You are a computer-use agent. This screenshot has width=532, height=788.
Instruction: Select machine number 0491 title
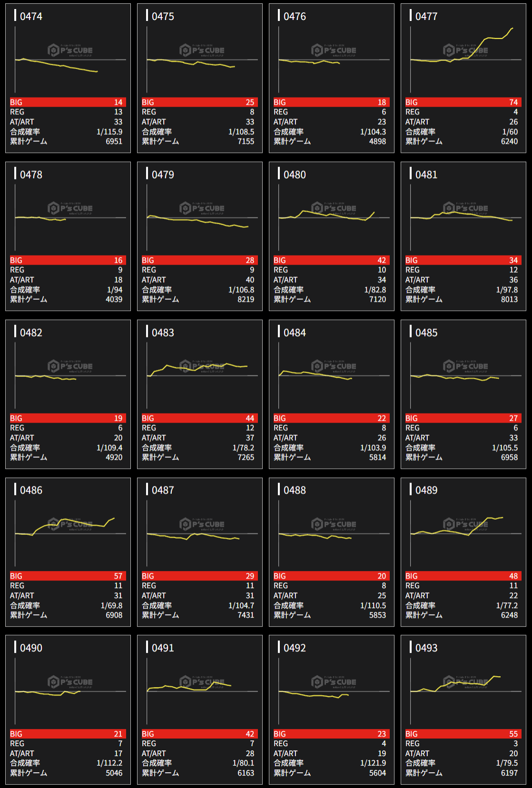pyautogui.click(x=163, y=648)
